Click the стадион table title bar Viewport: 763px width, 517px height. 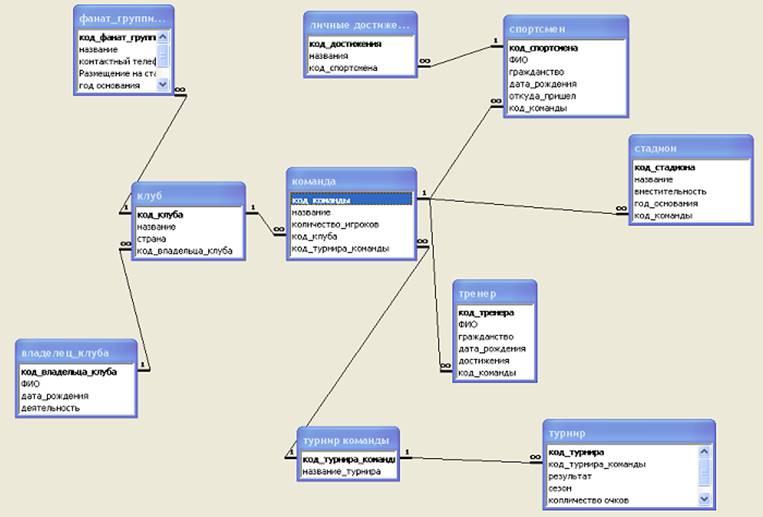[689, 148]
